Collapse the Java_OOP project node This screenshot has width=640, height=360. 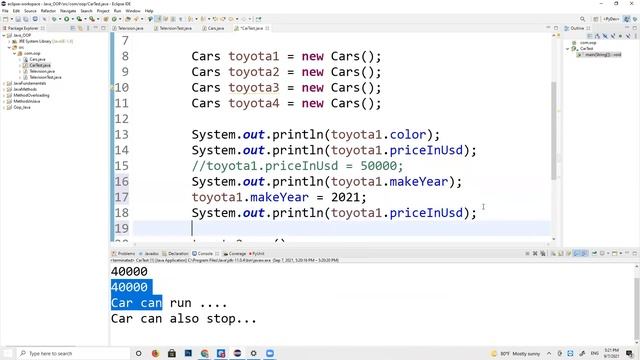click(4, 36)
